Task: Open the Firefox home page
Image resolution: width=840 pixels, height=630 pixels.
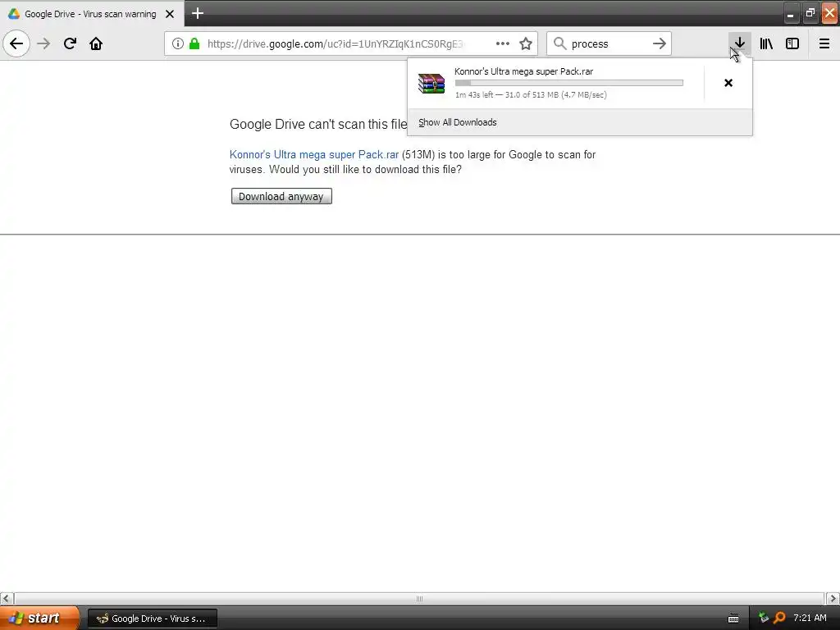Action: click(96, 43)
